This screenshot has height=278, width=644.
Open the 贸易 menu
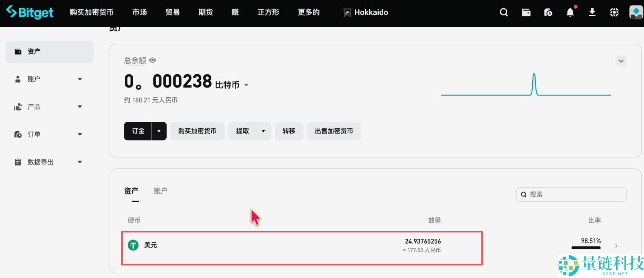(172, 13)
